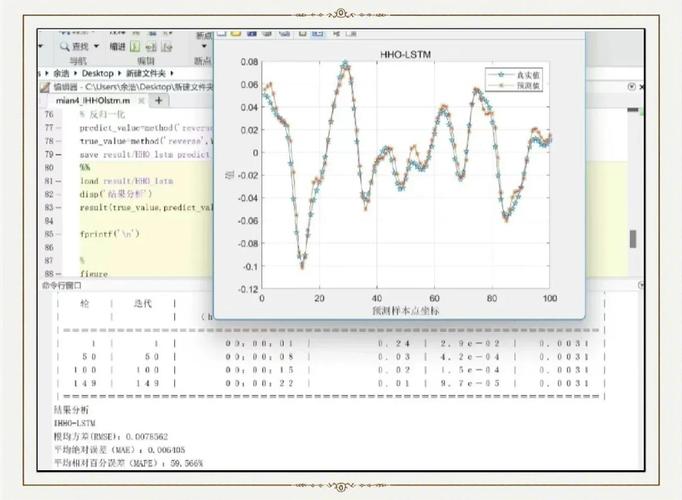Open the breakpoints dropdown arrow
This screenshot has width=682, height=500.
tap(204, 46)
